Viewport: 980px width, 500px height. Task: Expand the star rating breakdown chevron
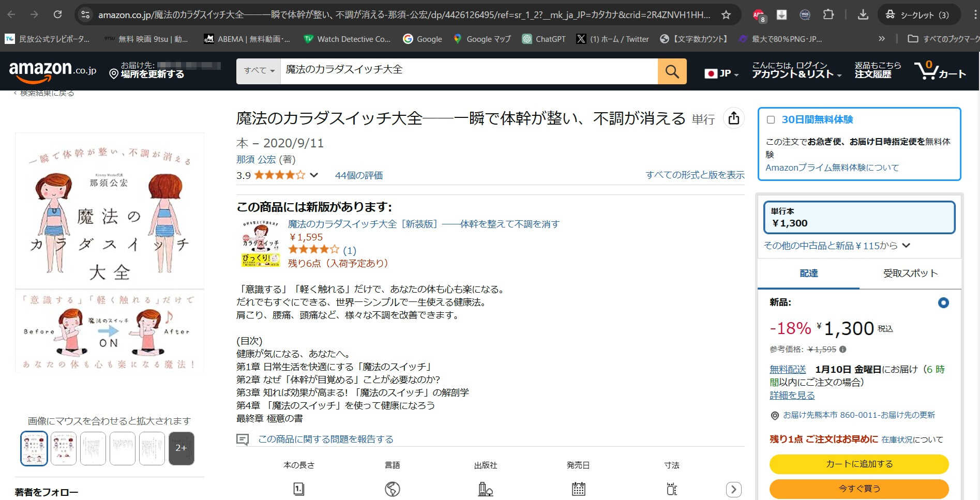tap(314, 175)
